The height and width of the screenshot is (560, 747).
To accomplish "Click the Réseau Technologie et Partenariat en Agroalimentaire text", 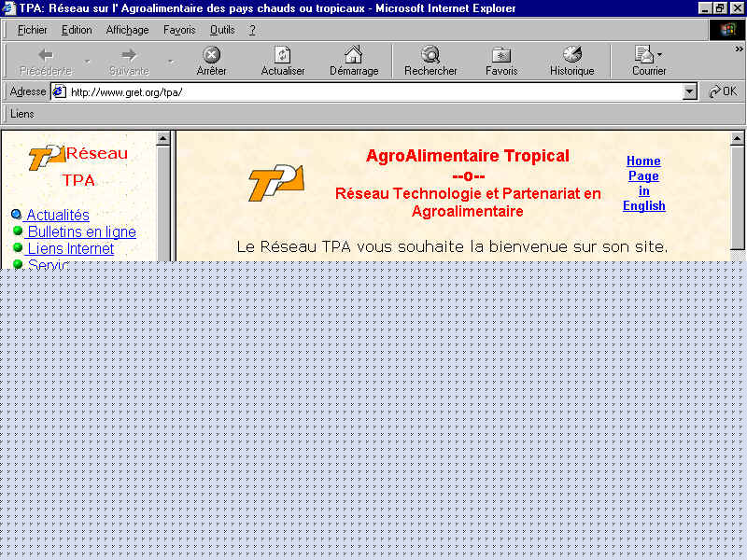I will [468, 203].
